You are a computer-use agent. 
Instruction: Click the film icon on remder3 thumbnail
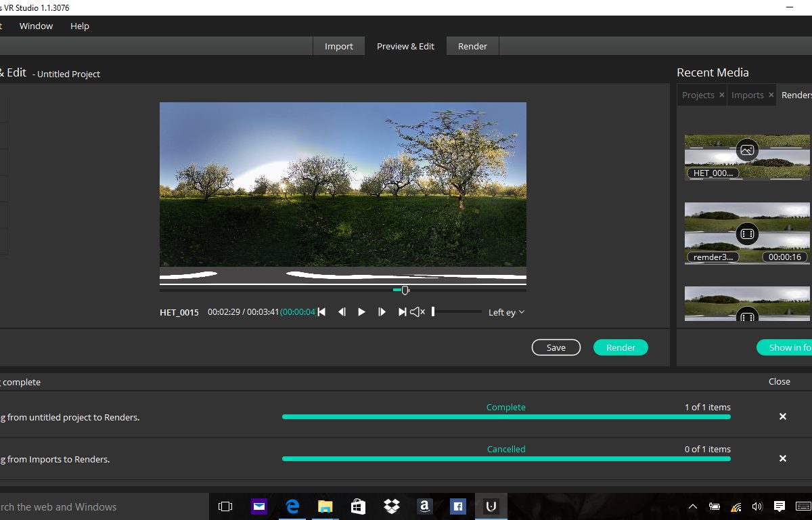[x=747, y=234]
